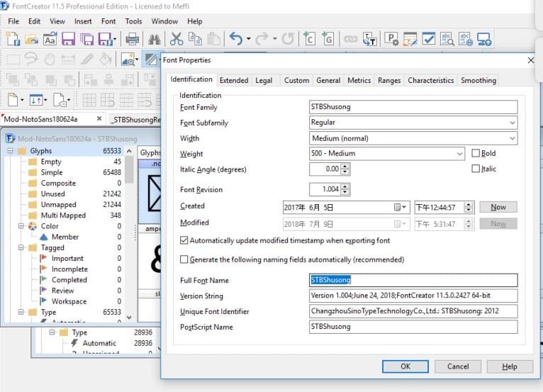The image size is (543, 392).
Task: Click the page with tag icon
Action: point(60,100)
